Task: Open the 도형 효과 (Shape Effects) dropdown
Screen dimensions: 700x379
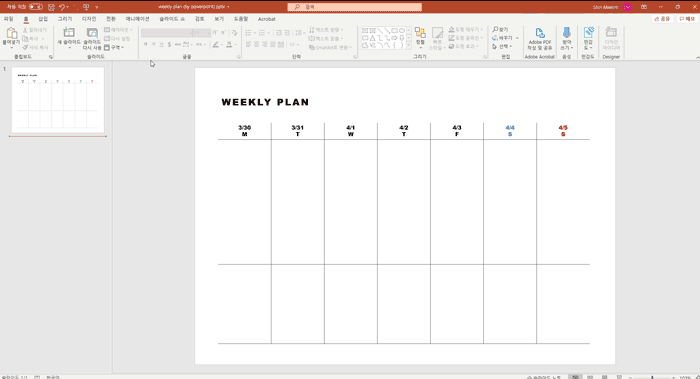Action: click(x=463, y=47)
